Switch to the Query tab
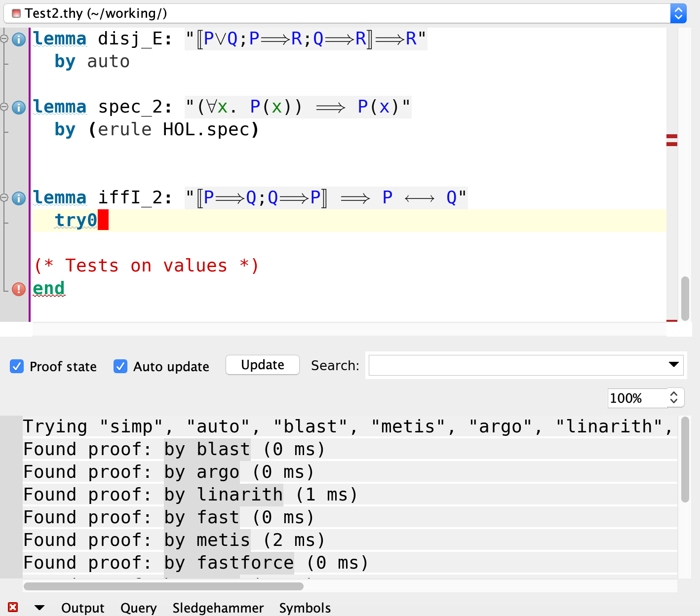Viewport: 700px width, 616px height. 138,608
